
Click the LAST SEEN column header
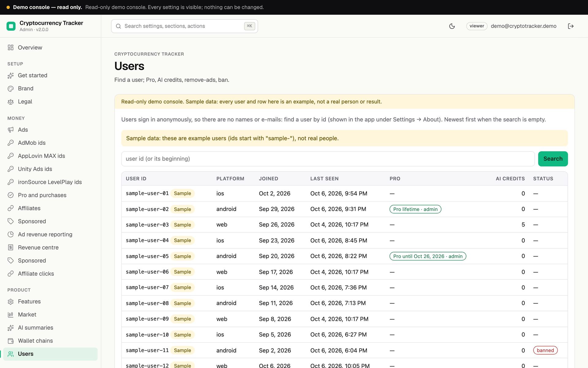pos(324,178)
